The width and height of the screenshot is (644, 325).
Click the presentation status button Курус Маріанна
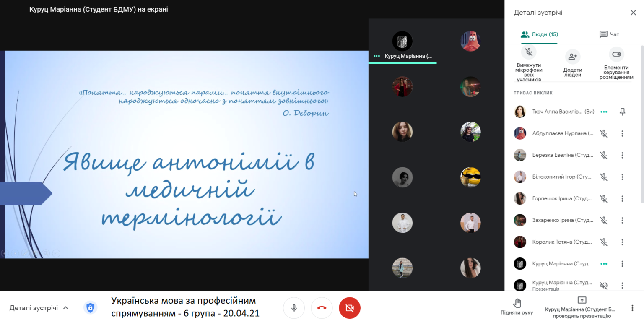point(581,307)
